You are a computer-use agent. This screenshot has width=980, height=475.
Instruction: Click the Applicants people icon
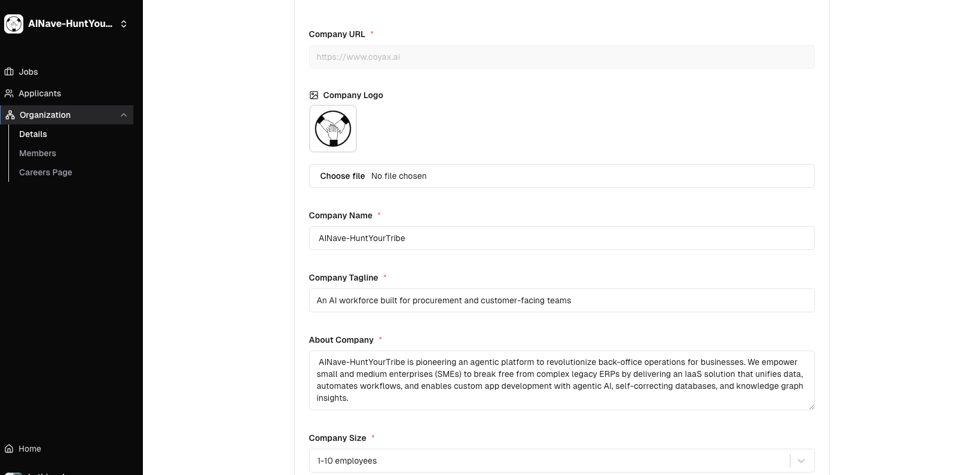(x=9, y=93)
